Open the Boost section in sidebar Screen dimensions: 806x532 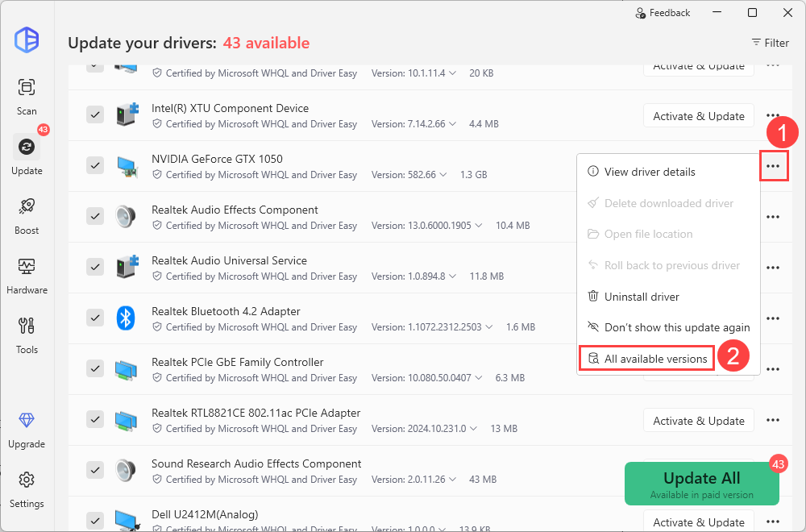click(x=27, y=216)
